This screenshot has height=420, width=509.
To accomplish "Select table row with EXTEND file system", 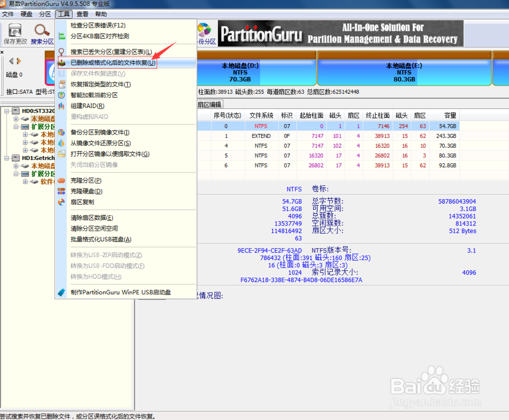I will (328, 136).
